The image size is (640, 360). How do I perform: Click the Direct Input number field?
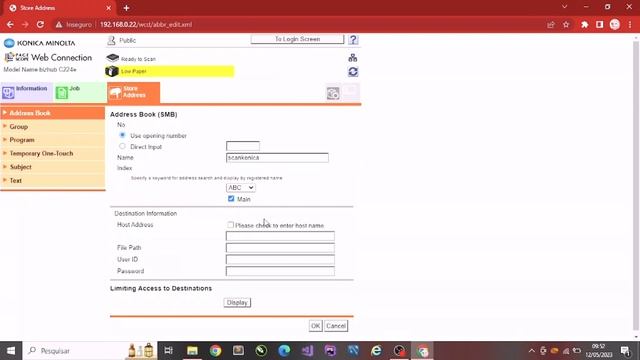[242, 146]
